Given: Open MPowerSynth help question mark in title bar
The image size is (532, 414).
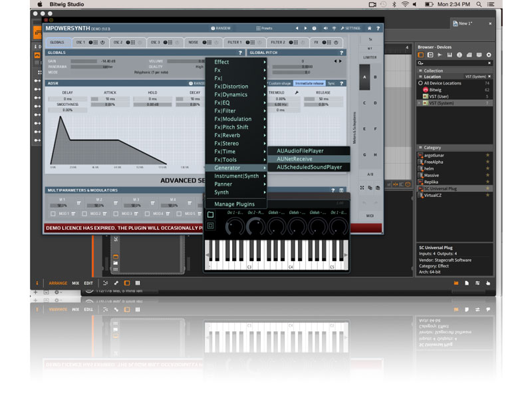Looking at the screenshot, I should pos(378,28).
